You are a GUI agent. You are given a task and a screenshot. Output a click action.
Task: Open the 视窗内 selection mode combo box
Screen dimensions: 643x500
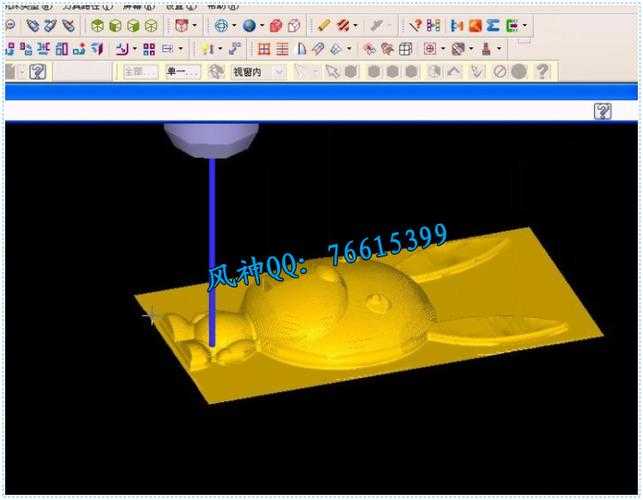[258, 72]
